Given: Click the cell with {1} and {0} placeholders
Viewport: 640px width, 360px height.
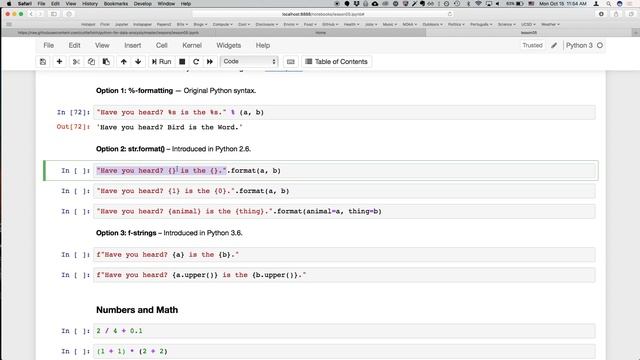Looking at the screenshot, I should point(344,191).
